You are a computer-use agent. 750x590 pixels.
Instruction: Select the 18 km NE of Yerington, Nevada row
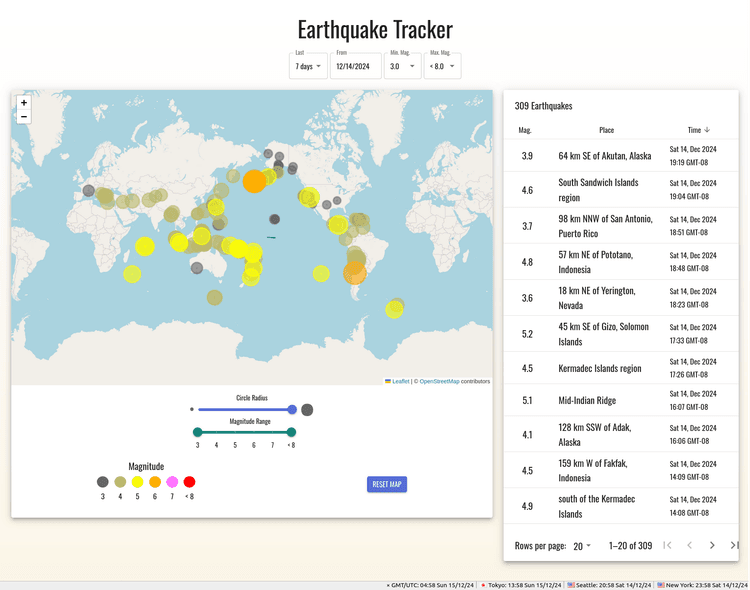click(621, 298)
